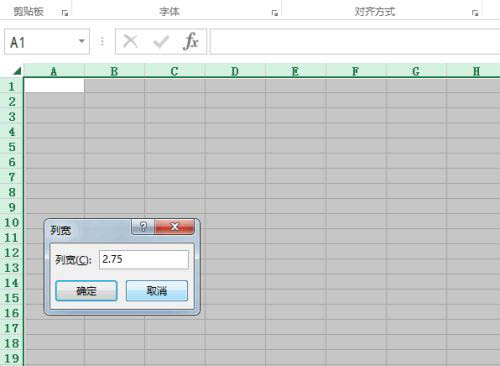Viewport: 500px width, 366px height.
Task: Select row 14 header
Action: [x=12, y=282]
